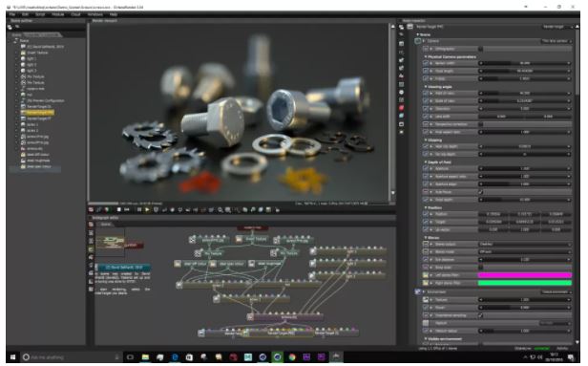Open the Windows menu

point(94,14)
